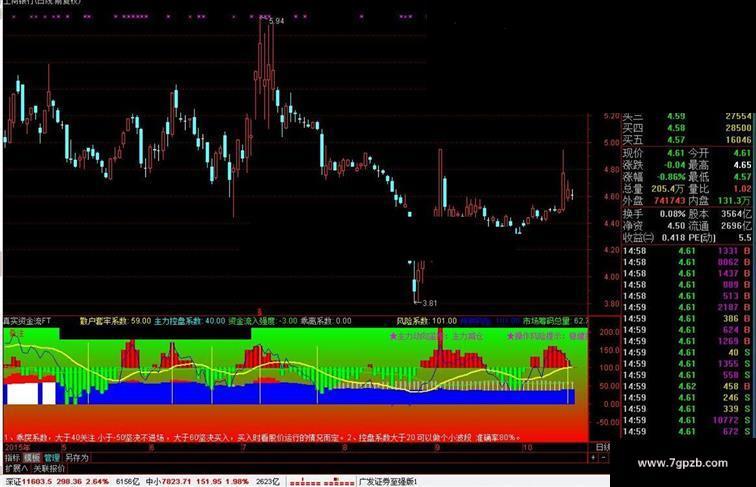The height and width of the screenshot is (487, 756).
Task: Click the 股本 value 3564亿
Action: 736,214
